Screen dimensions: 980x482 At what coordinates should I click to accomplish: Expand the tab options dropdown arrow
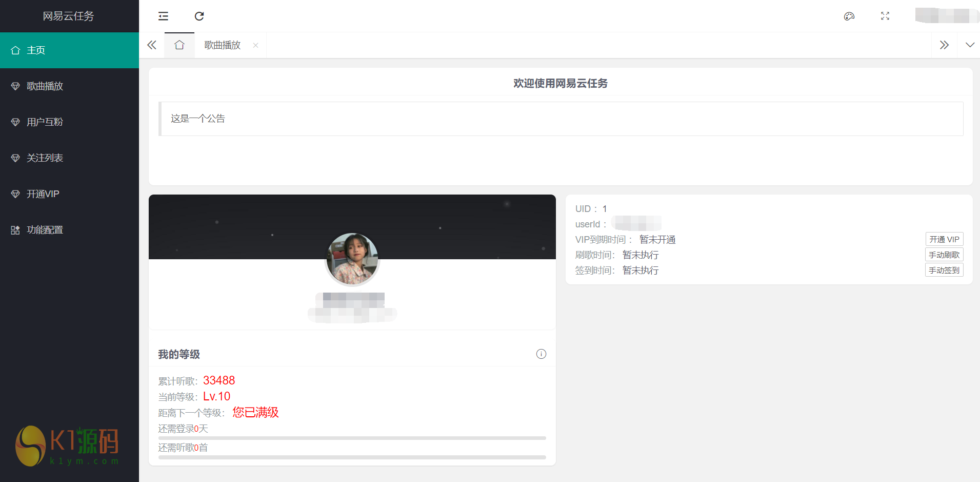pos(970,45)
